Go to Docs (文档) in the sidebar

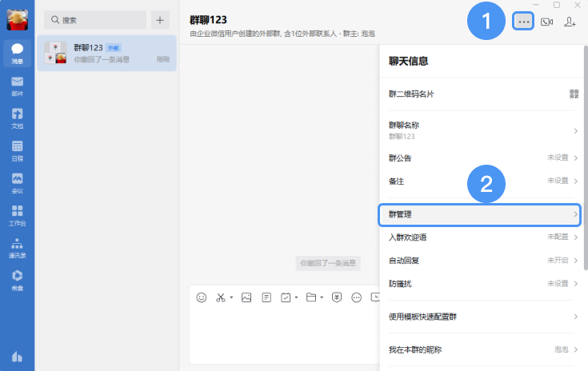click(17, 118)
